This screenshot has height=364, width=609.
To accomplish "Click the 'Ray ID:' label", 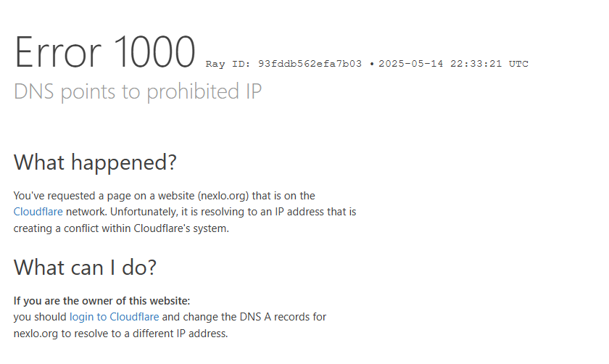I will pos(228,64).
